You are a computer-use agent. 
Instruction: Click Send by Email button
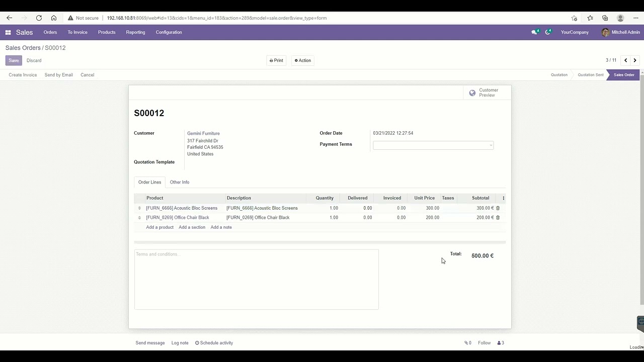[59, 75]
